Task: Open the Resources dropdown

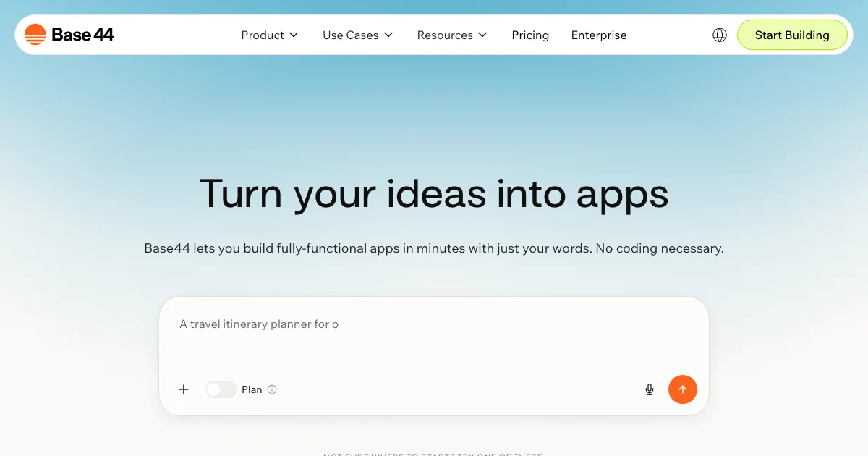Action: coord(452,35)
